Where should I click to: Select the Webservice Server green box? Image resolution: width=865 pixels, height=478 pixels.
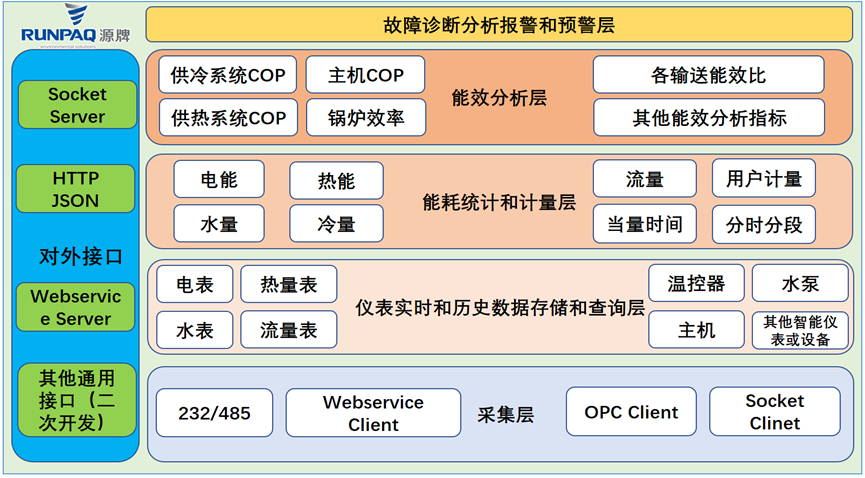tap(76, 307)
